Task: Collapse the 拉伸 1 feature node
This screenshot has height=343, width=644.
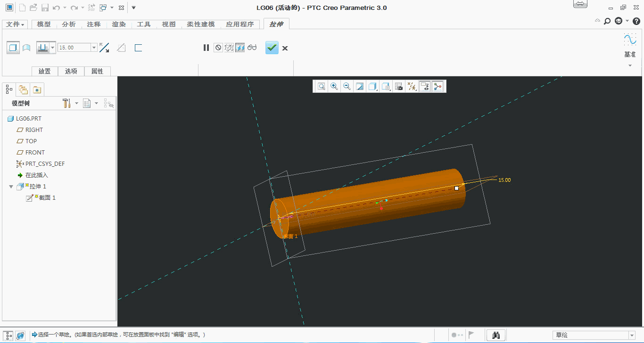Action: (11, 187)
